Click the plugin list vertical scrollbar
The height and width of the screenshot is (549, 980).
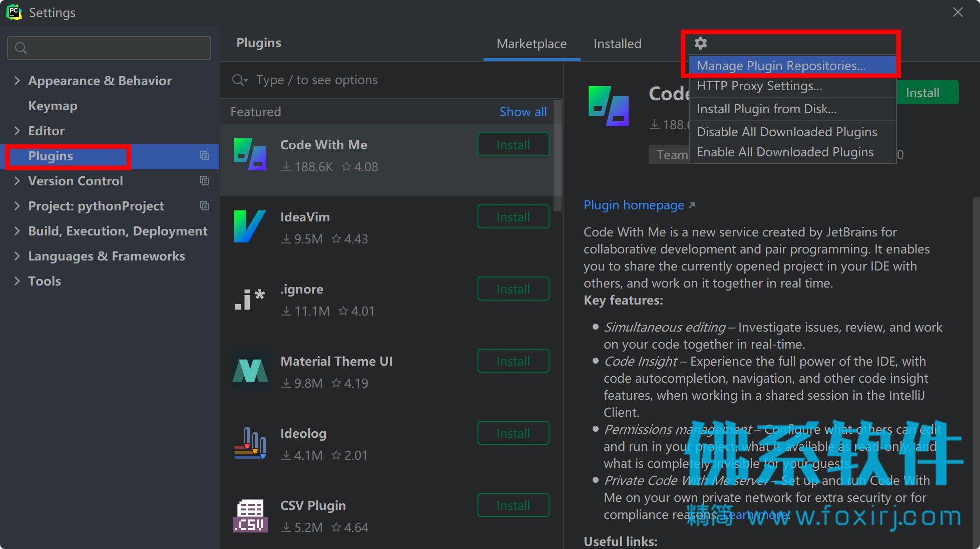[557, 155]
